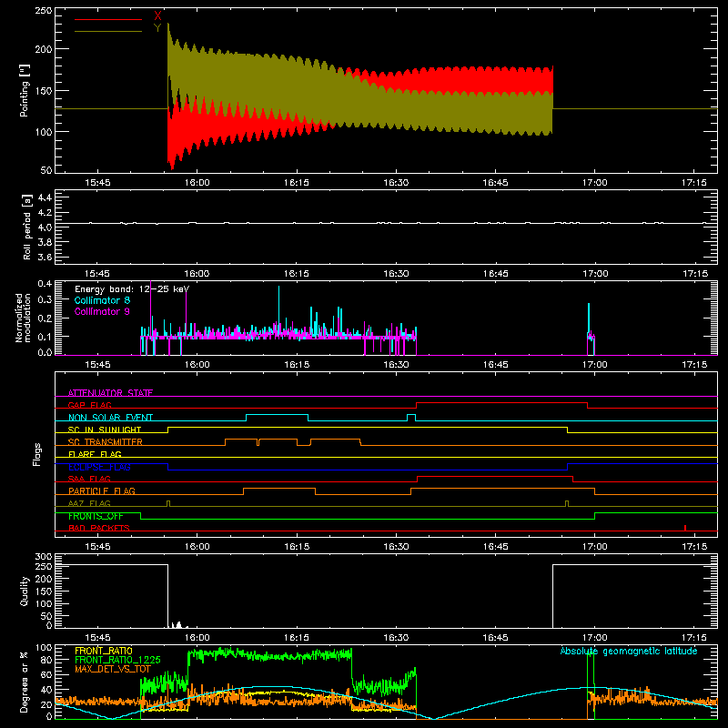Image resolution: width=728 pixels, height=728 pixels.
Task: Click the red X legend line sample
Action: 107,19
